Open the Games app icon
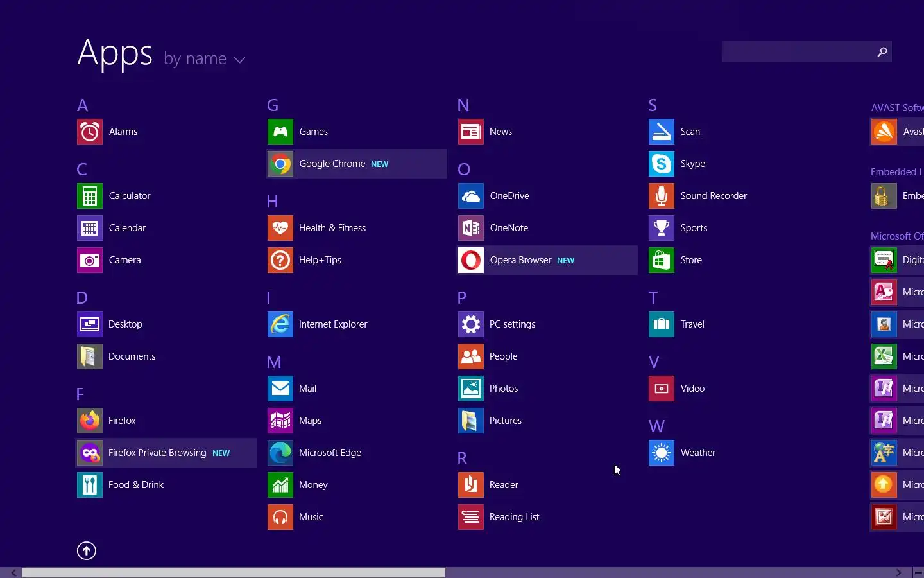This screenshot has width=924, height=578. pyautogui.click(x=280, y=132)
